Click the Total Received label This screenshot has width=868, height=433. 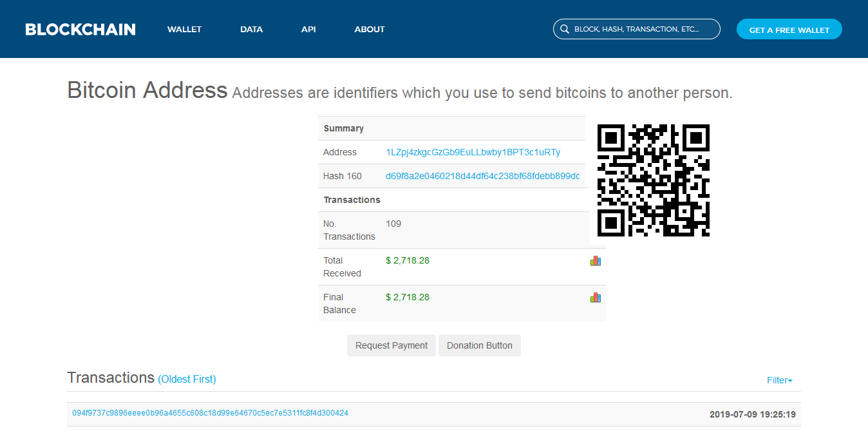[x=342, y=267]
